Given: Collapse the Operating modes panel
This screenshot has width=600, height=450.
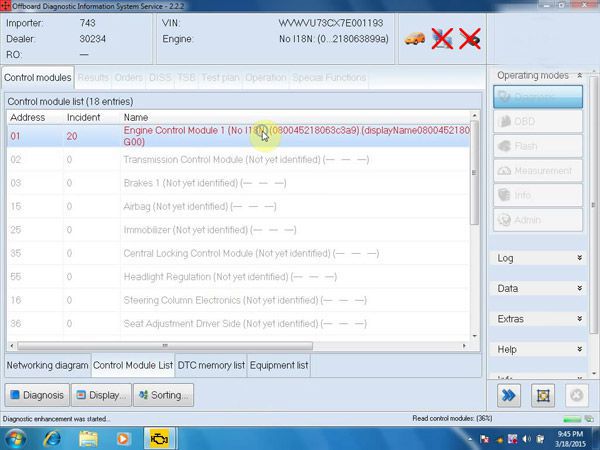Looking at the screenshot, I should click(580, 76).
